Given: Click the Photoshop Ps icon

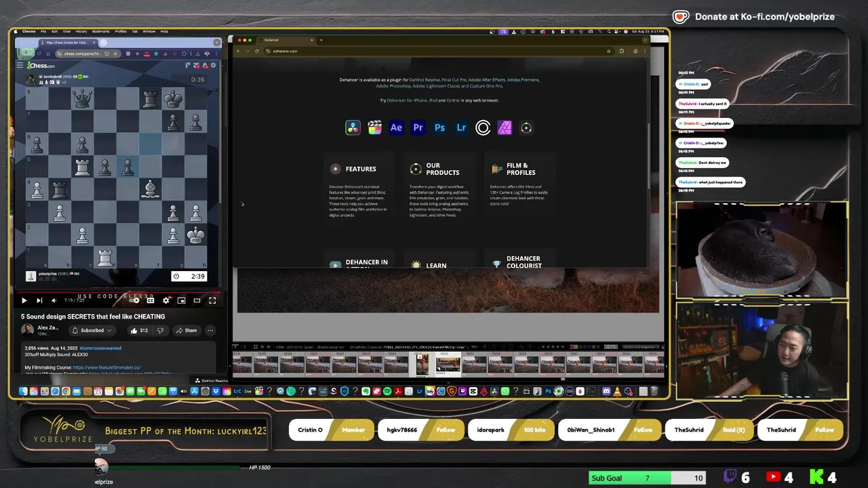Looking at the screenshot, I should 439,127.
